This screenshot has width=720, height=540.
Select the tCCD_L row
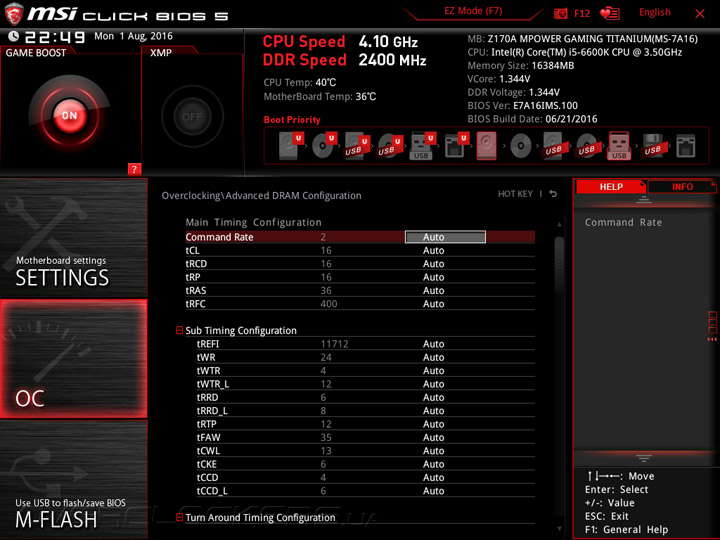[366, 490]
